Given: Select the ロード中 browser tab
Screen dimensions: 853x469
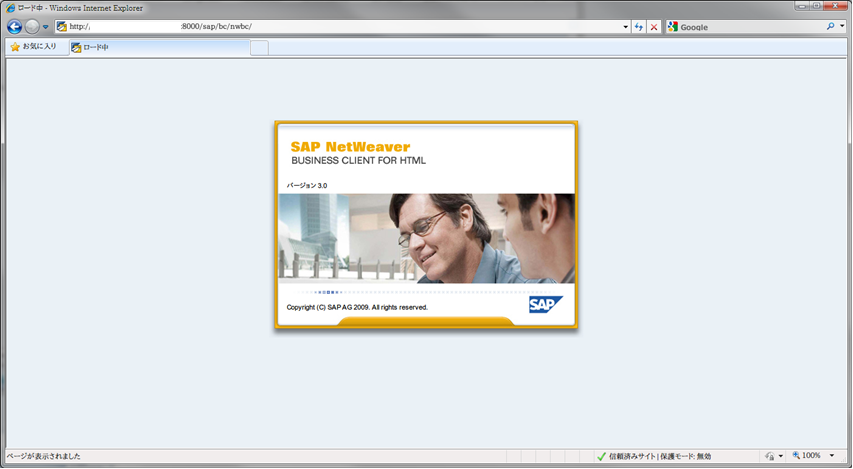Looking at the screenshot, I should (x=160, y=47).
